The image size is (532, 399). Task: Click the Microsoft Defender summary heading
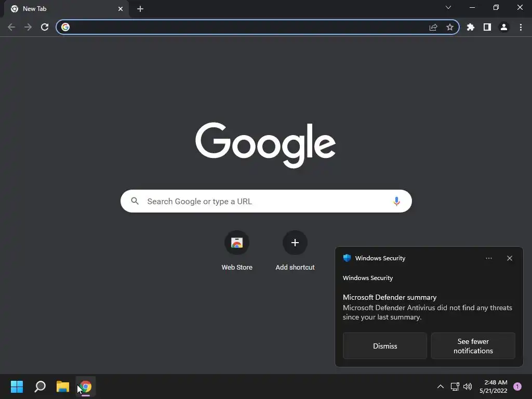click(390, 297)
